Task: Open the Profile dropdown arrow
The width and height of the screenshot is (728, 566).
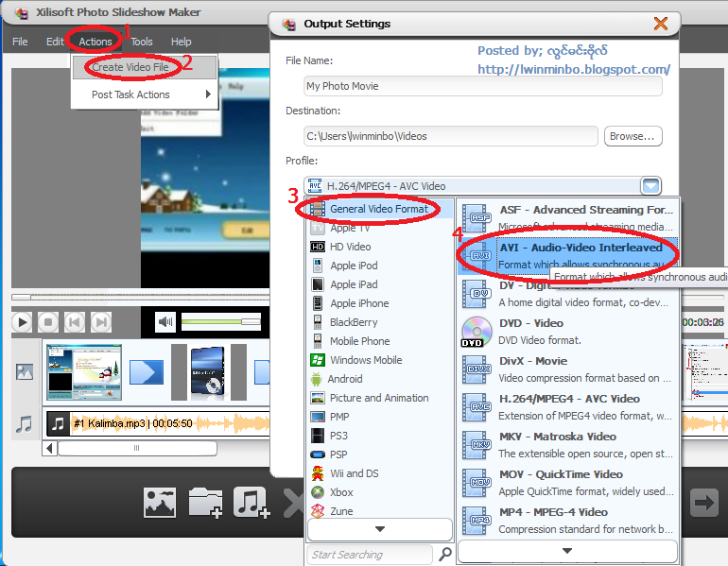Action: 650,186
